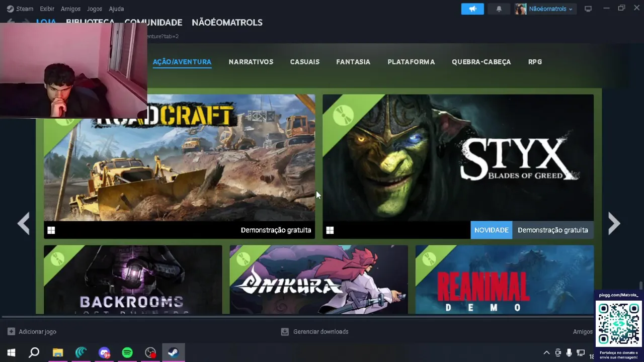Open the Windows Start menu

pyautogui.click(x=11, y=353)
